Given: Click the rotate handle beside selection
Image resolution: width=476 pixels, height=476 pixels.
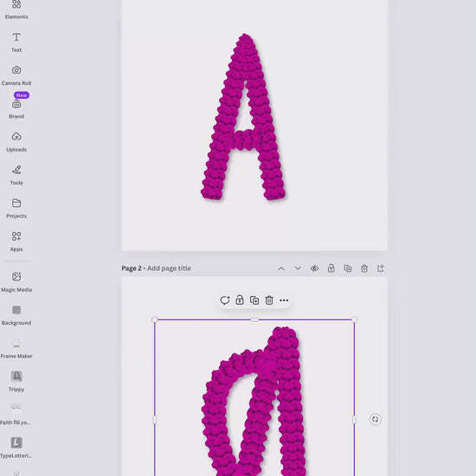Looking at the screenshot, I should (376, 419).
